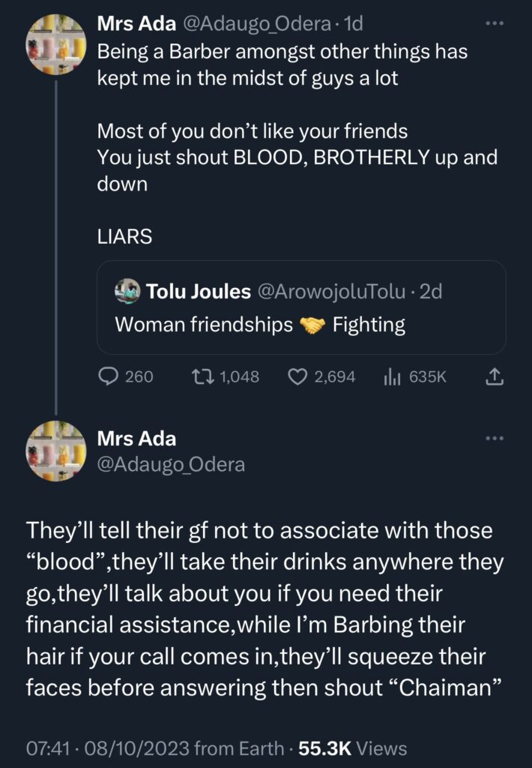Open the @Adaugo_Odera handle under second tweet

tap(171, 464)
